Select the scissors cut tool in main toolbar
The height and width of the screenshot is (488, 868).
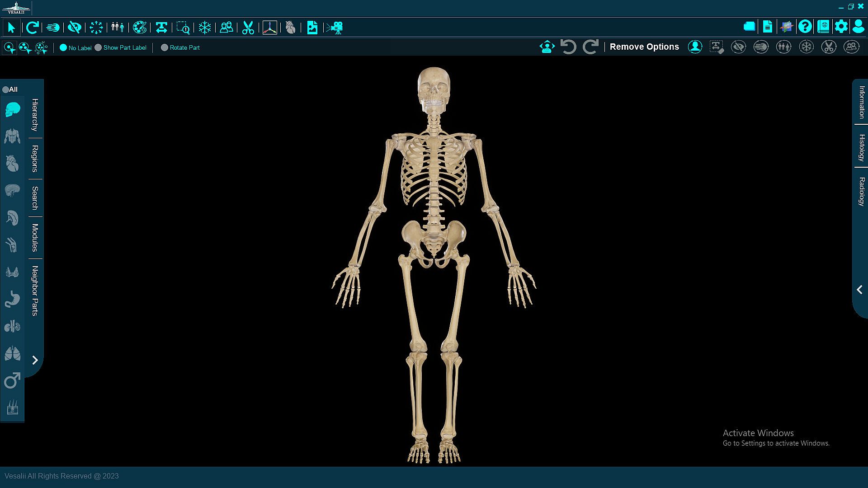pos(248,28)
